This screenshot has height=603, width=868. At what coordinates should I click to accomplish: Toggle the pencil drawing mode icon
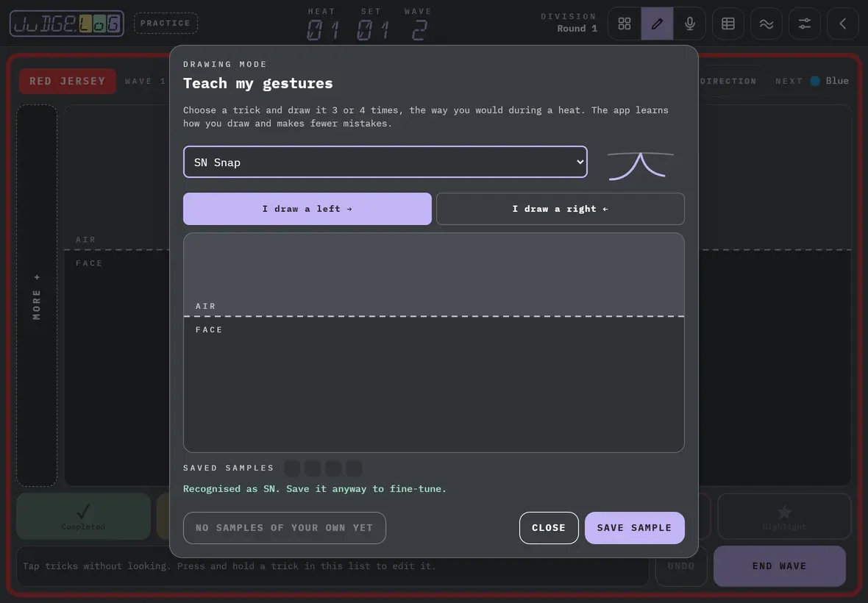[657, 24]
